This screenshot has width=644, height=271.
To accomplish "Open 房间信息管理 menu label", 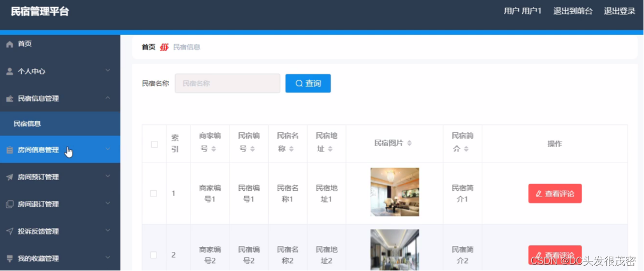I will (38, 150).
